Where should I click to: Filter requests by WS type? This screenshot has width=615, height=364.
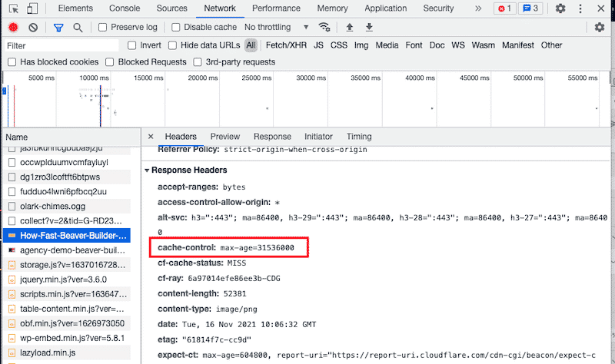point(457,45)
